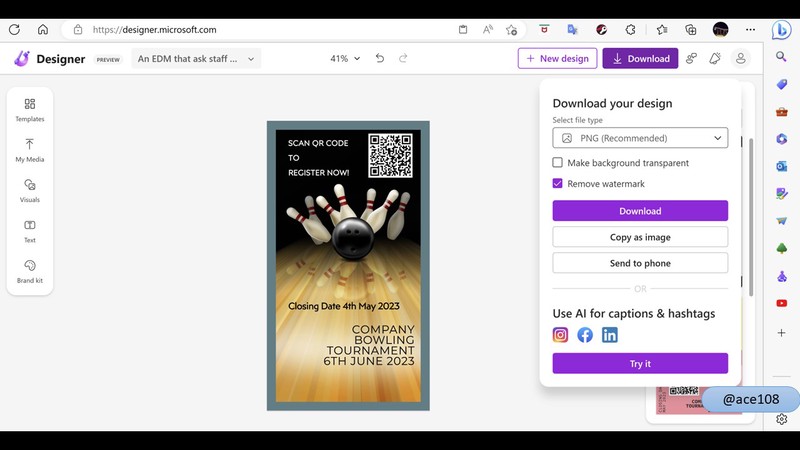
Task: Generate LinkedIn caption with AI
Action: pos(609,335)
